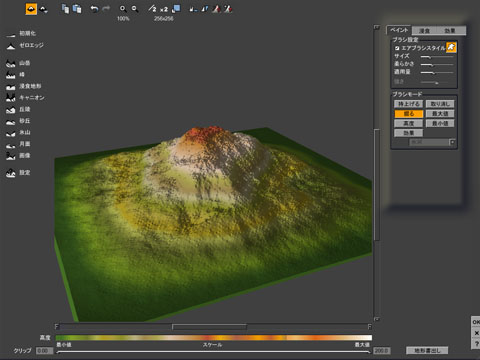Double terrain resolution with x2 icon

(x=164, y=9)
